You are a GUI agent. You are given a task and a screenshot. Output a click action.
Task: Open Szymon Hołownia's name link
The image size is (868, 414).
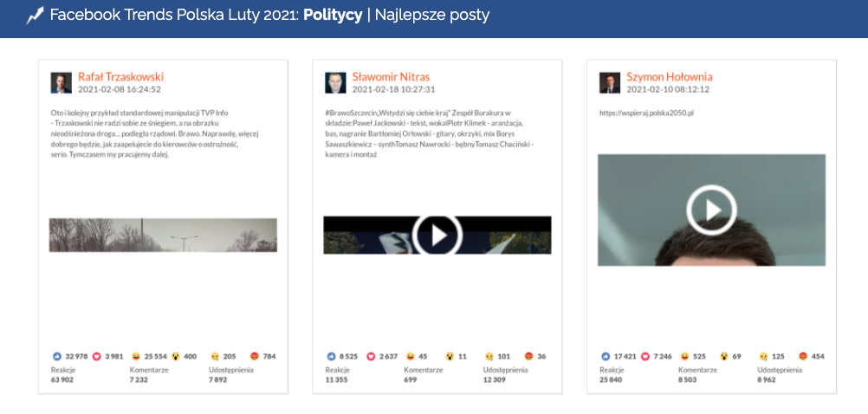669,76
